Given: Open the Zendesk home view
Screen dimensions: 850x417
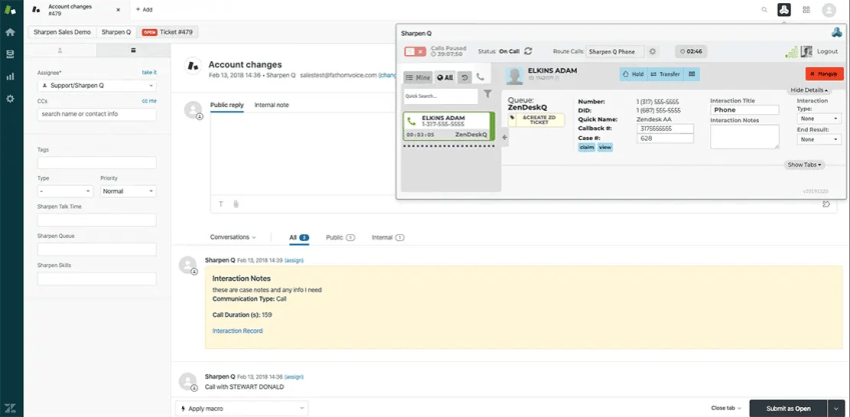Looking at the screenshot, I should [x=10, y=31].
